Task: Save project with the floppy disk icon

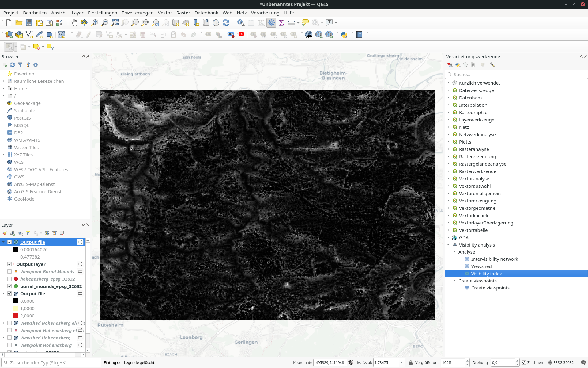Action: point(29,23)
